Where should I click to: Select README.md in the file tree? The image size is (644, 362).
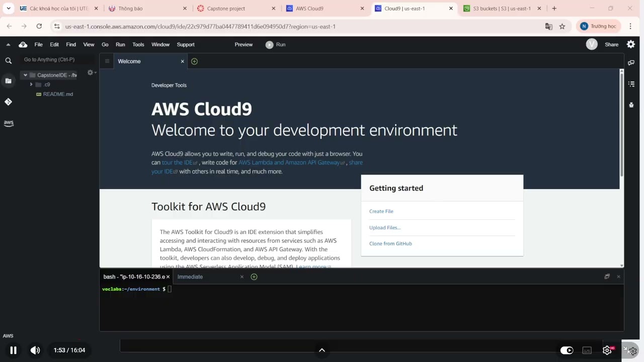pos(58,94)
